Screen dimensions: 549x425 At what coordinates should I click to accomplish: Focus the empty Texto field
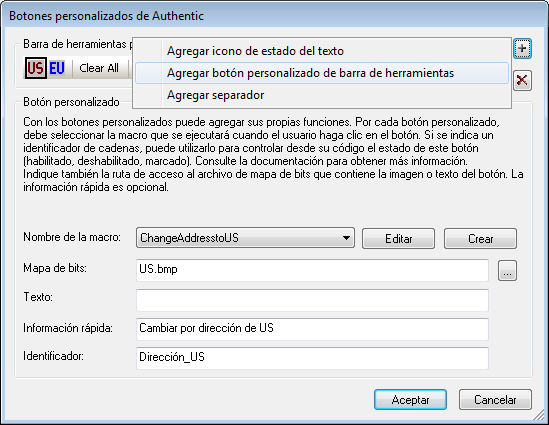tap(312, 300)
